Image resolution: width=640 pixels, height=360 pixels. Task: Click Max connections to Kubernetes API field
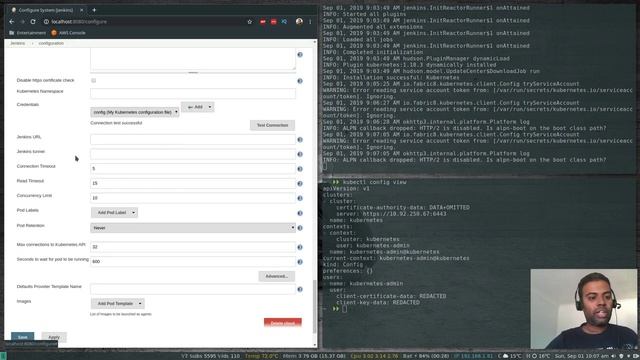pos(193,247)
